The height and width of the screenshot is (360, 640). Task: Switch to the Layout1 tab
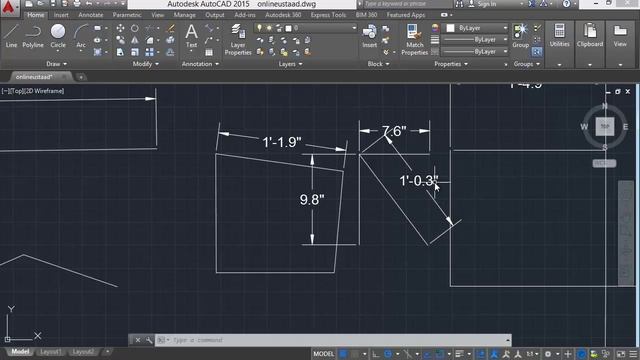[x=51, y=352]
